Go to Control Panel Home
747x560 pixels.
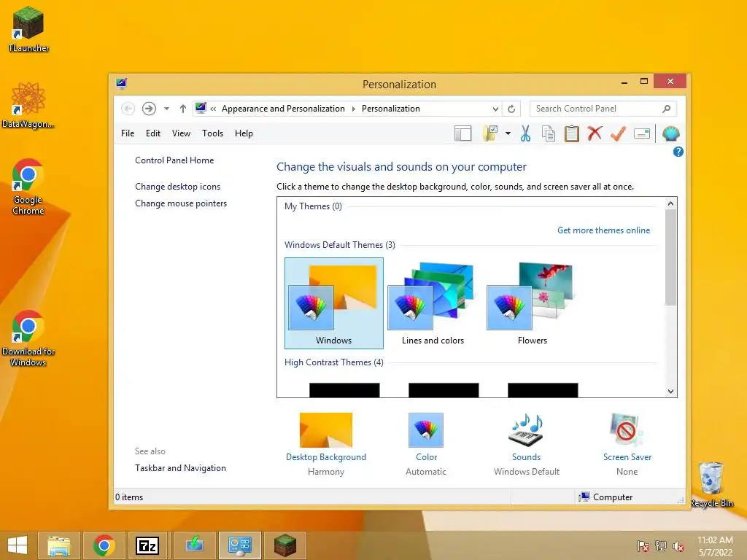point(174,160)
